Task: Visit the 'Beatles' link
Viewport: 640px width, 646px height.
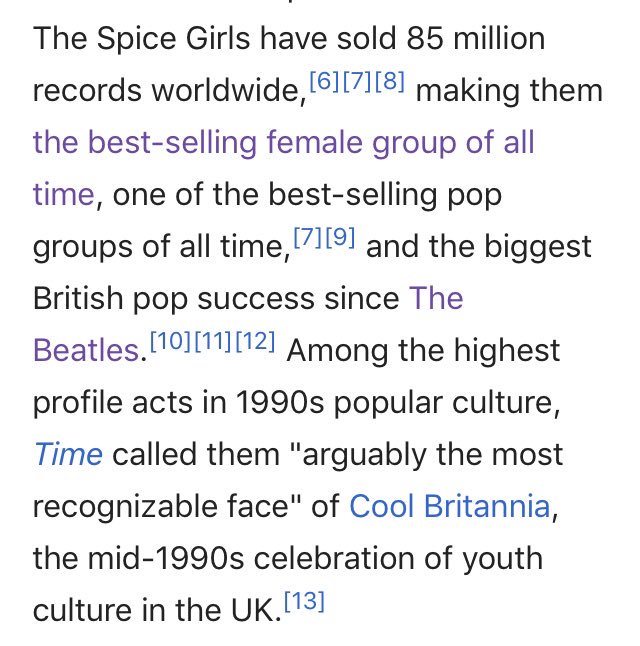Action: click(x=87, y=351)
